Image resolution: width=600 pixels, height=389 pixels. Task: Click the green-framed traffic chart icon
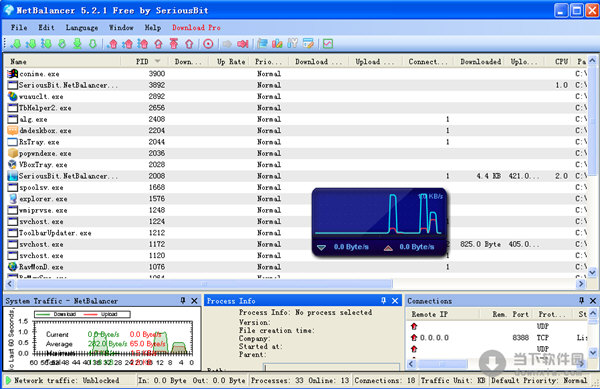pos(328,44)
